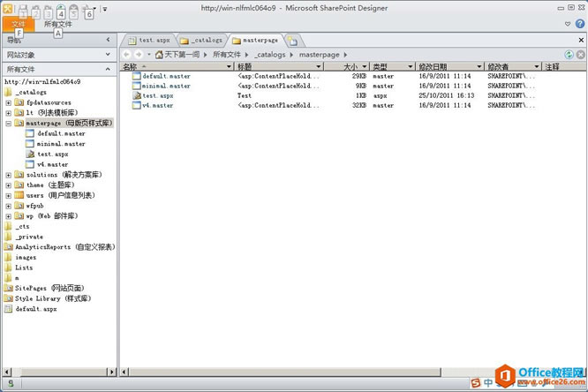Viewport: 588px width, 392px height.
Task: Select the SitePages (网站页面) tree item
Action: pos(44,289)
